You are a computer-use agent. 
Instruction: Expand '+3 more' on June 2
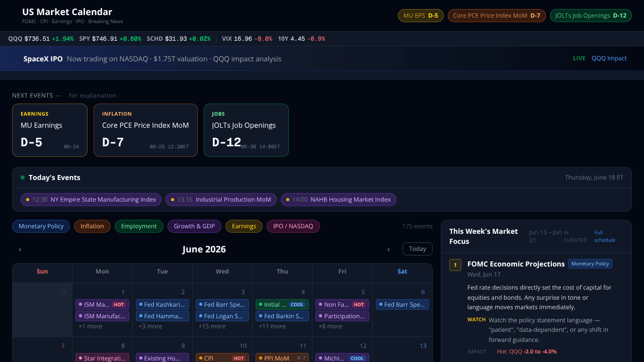click(x=150, y=326)
